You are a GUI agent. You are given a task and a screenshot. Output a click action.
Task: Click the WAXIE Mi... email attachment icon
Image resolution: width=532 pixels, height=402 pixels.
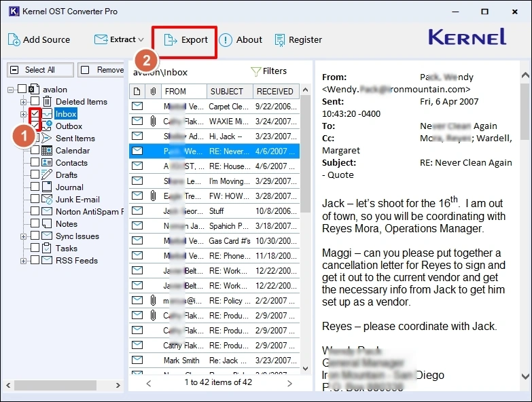pos(153,121)
